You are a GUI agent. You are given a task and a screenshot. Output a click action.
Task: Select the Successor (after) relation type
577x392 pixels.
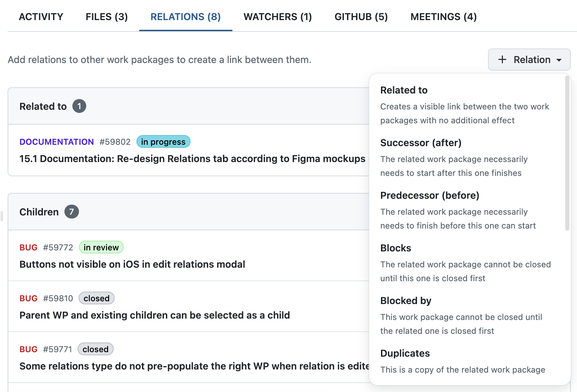pos(421,143)
